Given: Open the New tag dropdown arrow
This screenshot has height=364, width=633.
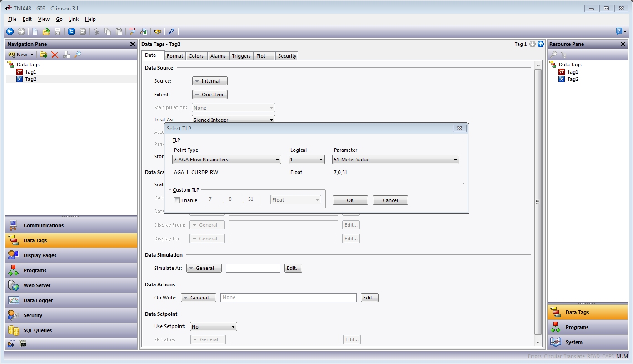Looking at the screenshot, I should click(32, 55).
